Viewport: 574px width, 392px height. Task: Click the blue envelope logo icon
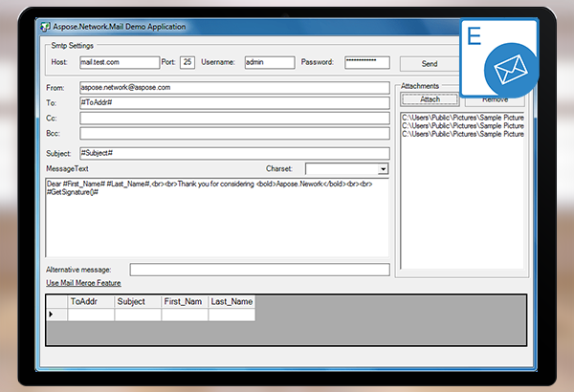click(x=512, y=71)
